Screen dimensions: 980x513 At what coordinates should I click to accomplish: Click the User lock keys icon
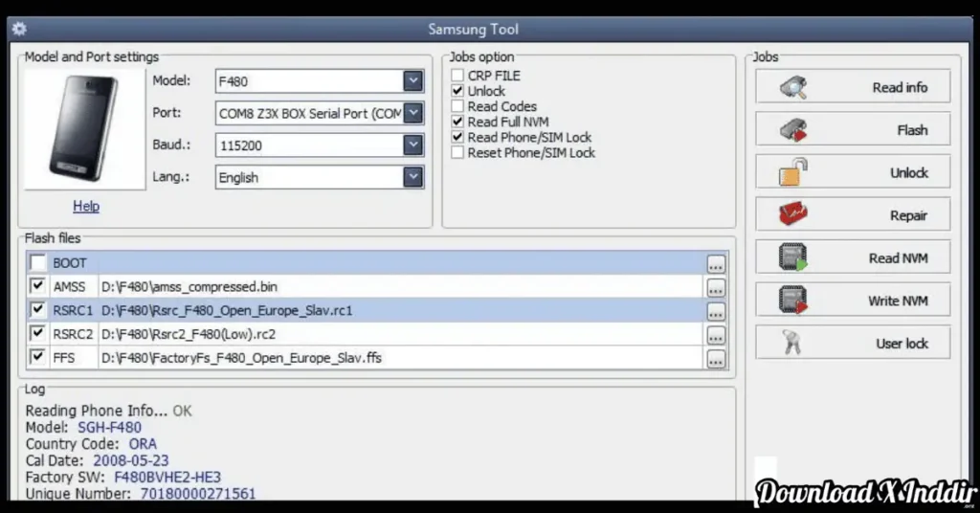791,343
